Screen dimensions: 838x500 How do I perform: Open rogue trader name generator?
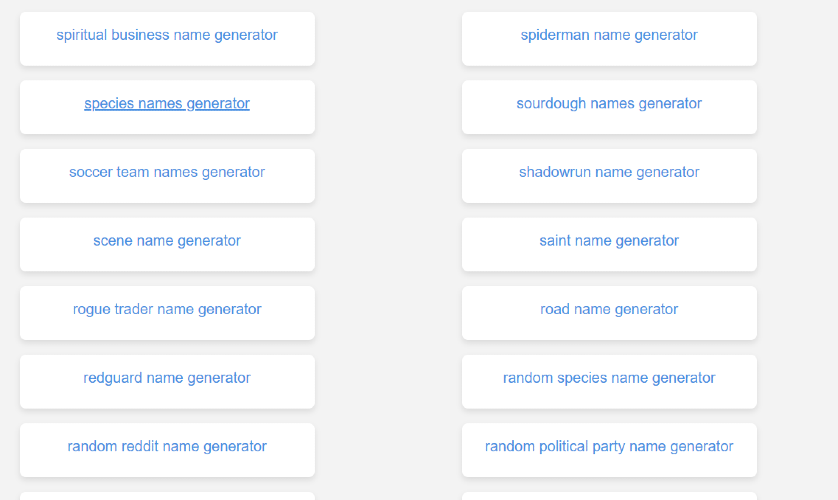pos(167,310)
